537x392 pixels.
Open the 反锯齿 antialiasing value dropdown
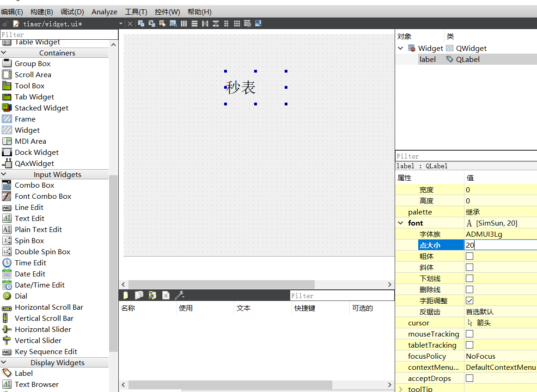[500, 312]
